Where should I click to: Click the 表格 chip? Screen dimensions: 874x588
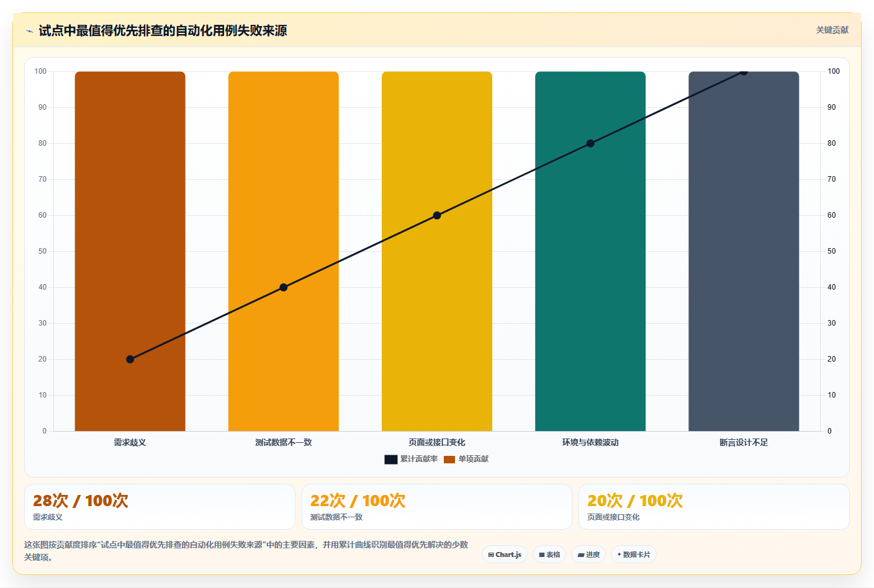[549, 555]
